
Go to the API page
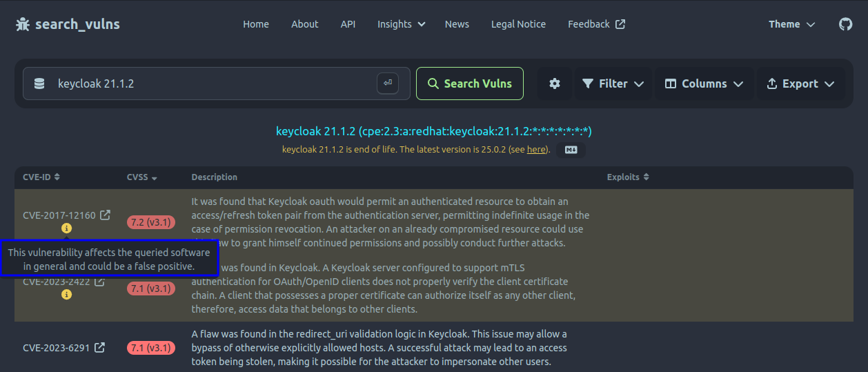(348, 24)
